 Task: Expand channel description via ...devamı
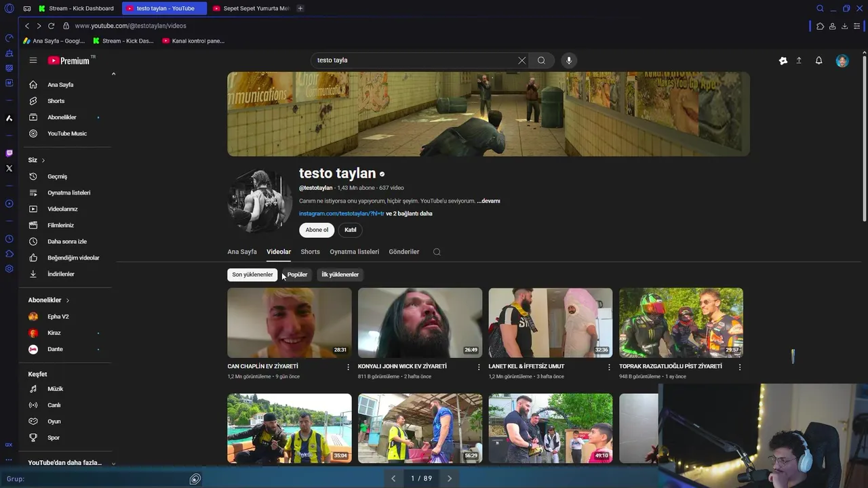coord(488,201)
